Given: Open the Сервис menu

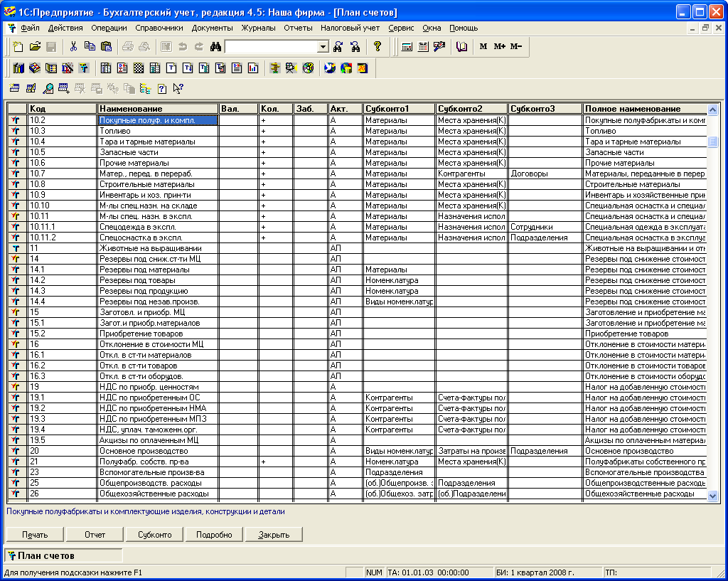Looking at the screenshot, I should click(x=401, y=28).
